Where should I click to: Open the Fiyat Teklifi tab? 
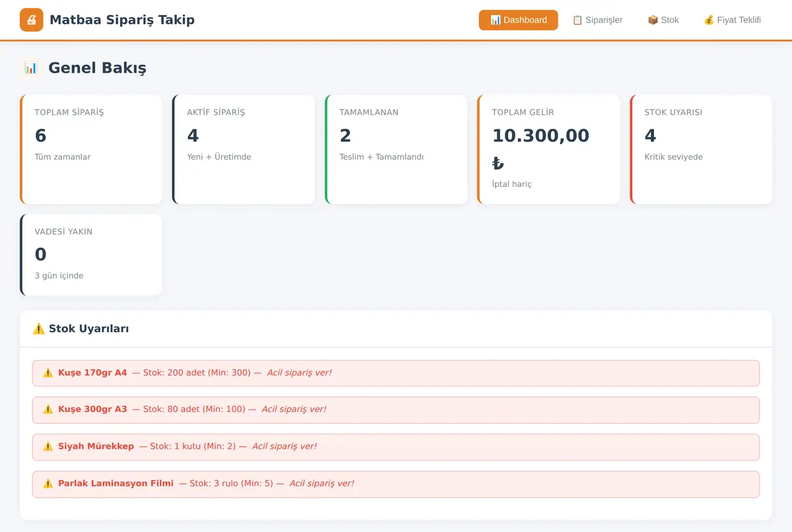pos(733,20)
